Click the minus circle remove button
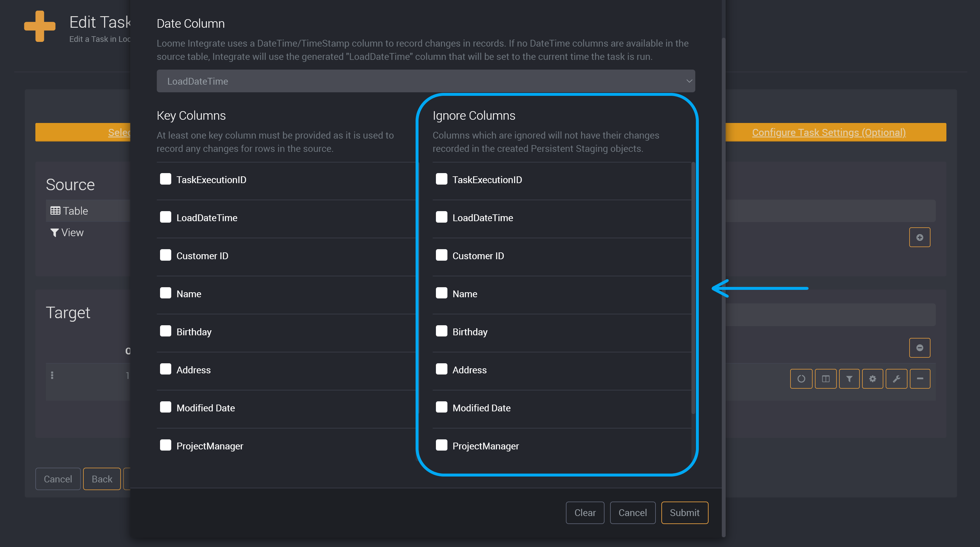Viewport: 980px width, 547px height. (x=920, y=348)
